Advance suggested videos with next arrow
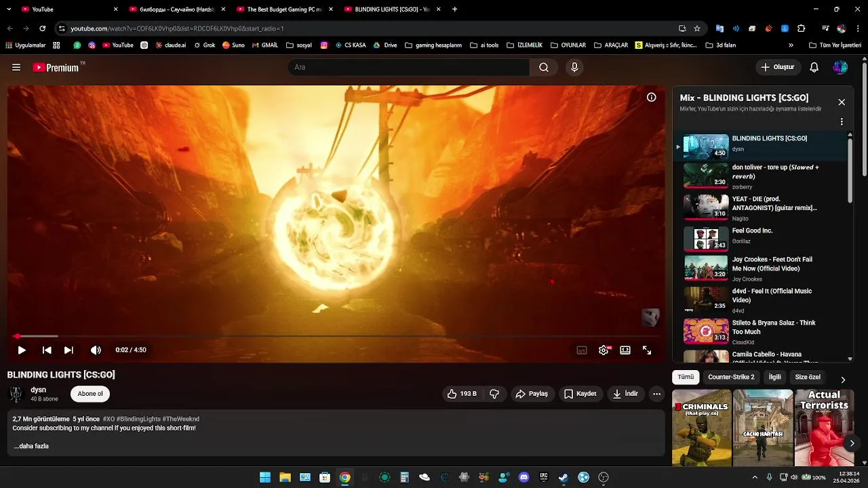 coord(852,443)
